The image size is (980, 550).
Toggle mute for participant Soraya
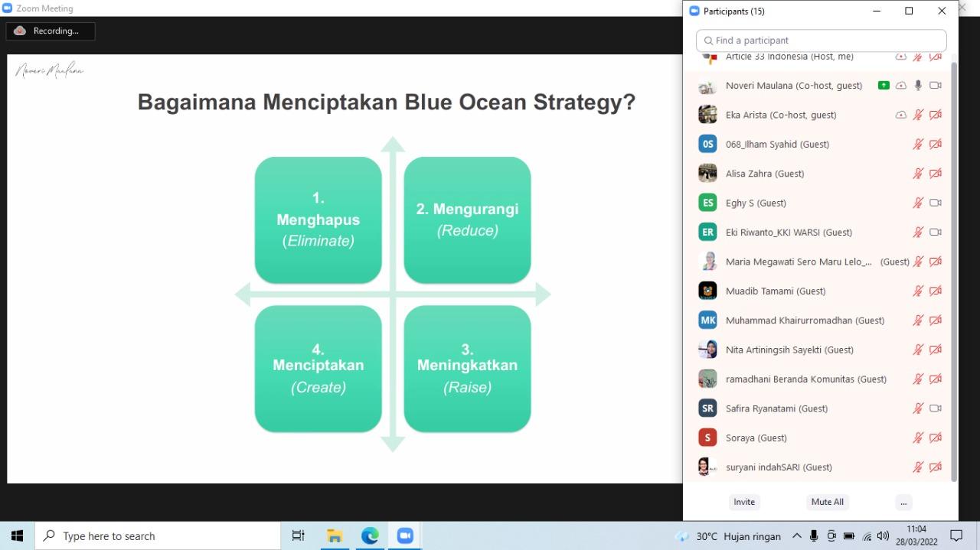click(917, 438)
